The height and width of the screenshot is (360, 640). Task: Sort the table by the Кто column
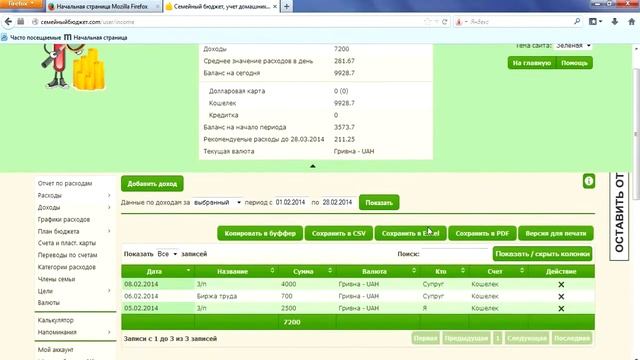coord(444,271)
